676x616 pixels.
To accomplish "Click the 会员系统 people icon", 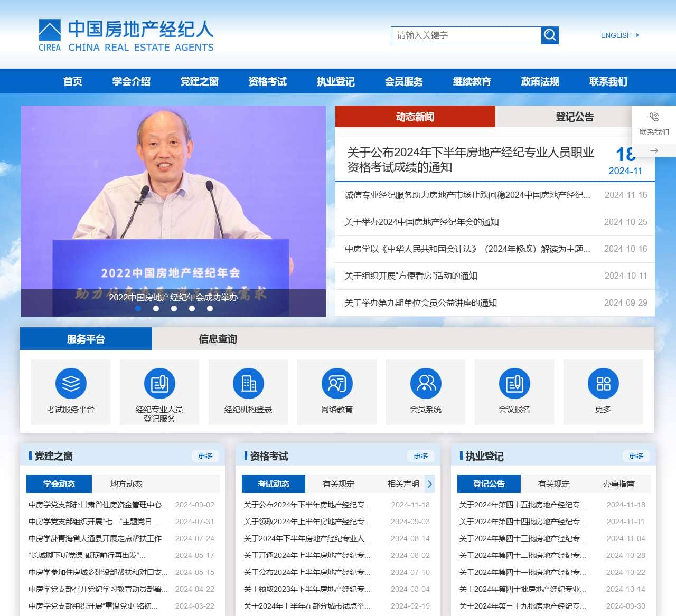I will point(426,383).
